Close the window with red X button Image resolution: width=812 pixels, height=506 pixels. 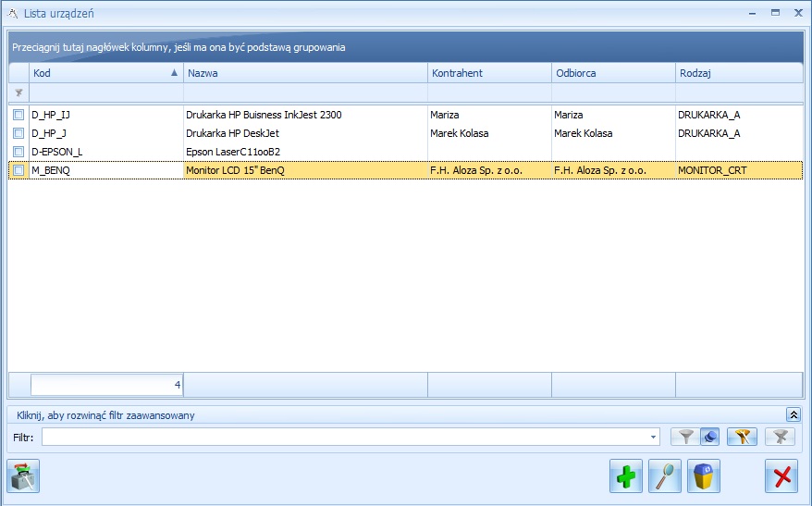(x=781, y=476)
